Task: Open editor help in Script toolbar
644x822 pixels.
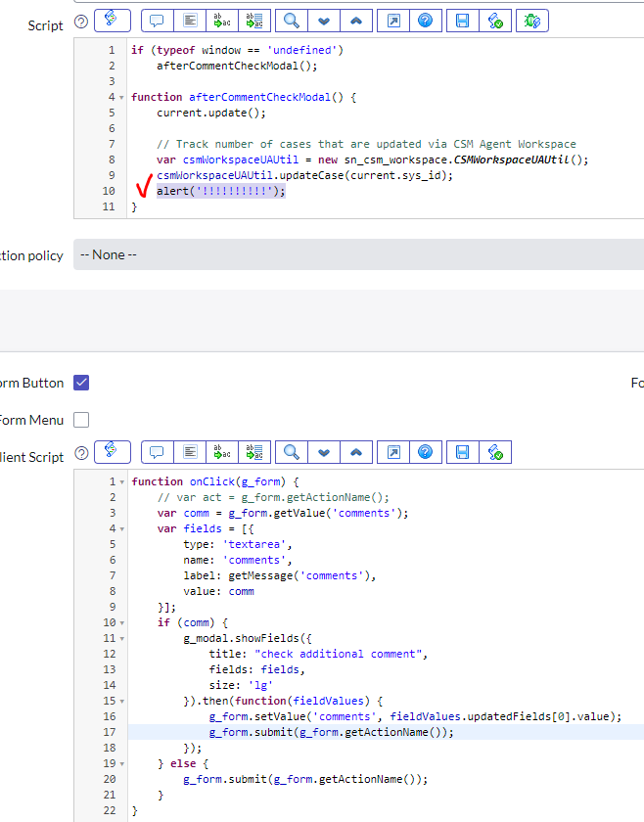Action: click(x=426, y=21)
